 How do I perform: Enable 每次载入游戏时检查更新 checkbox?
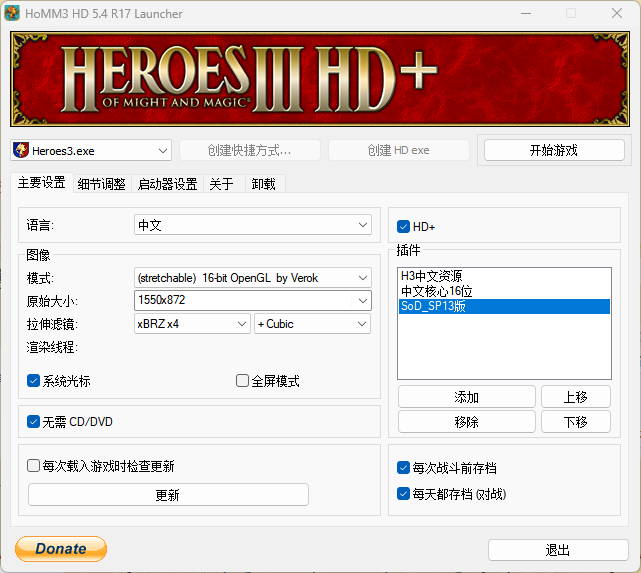(33, 466)
